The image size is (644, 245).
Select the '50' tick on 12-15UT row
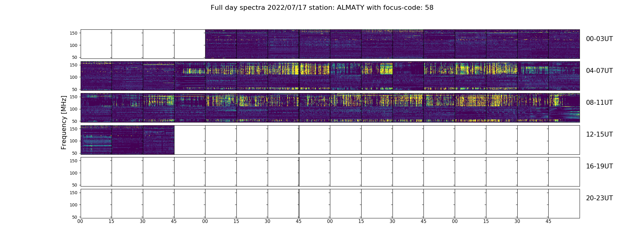point(75,153)
